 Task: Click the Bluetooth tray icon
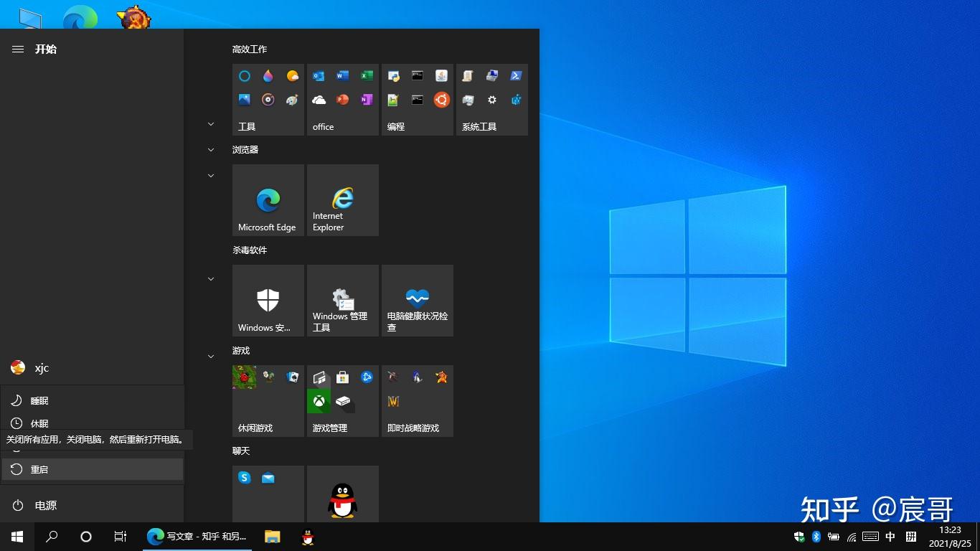(x=816, y=537)
